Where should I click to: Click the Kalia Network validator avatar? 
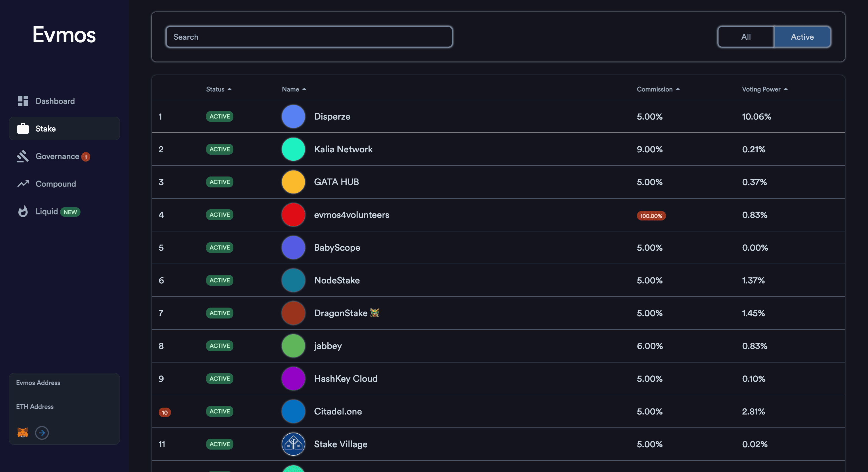click(293, 149)
